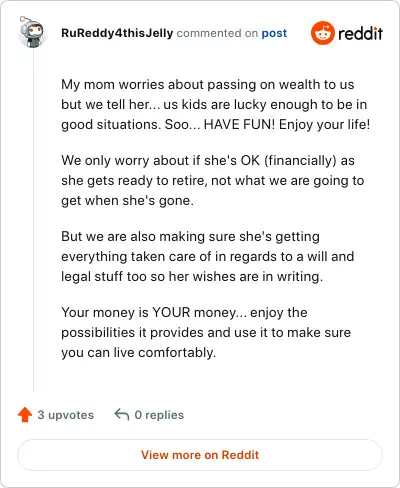Click the "you can live comfortably." line
400x488 pixels.
click(x=139, y=353)
